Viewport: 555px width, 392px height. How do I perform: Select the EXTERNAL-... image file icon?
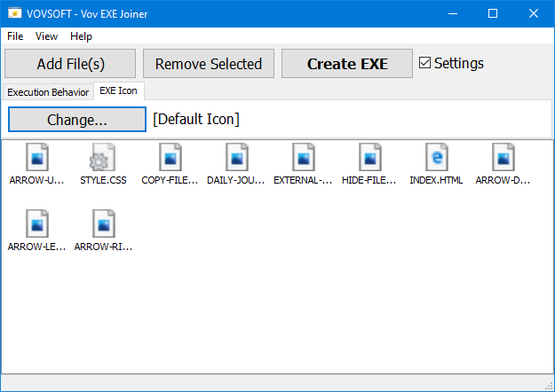[x=304, y=157]
